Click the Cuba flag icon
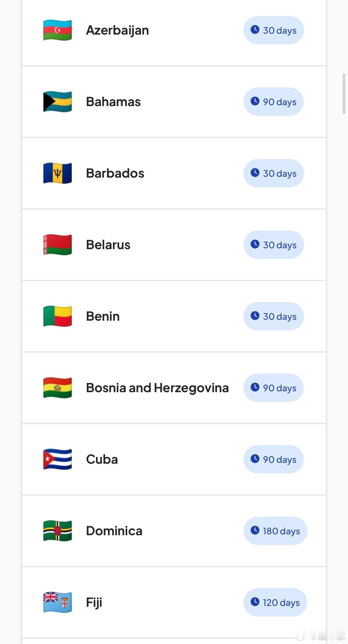 tap(58, 459)
